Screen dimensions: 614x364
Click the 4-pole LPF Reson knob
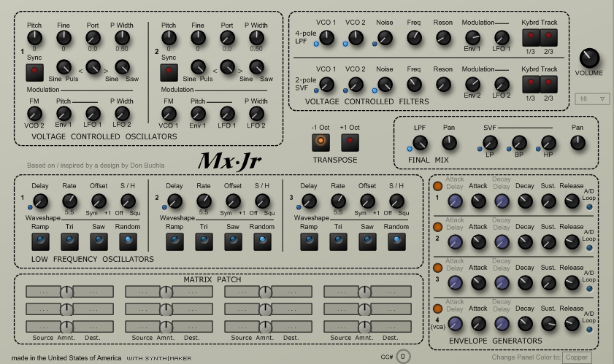coord(443,38)
